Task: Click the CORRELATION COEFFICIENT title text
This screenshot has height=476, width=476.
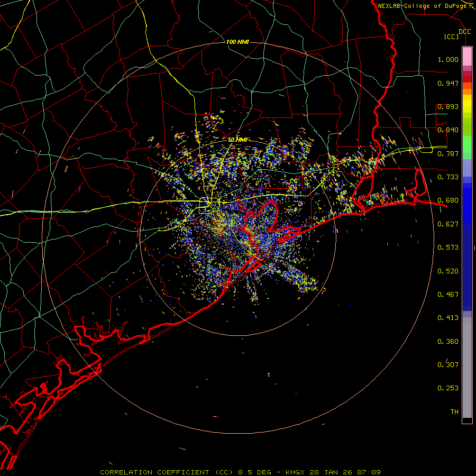Action: click(155, 472)
